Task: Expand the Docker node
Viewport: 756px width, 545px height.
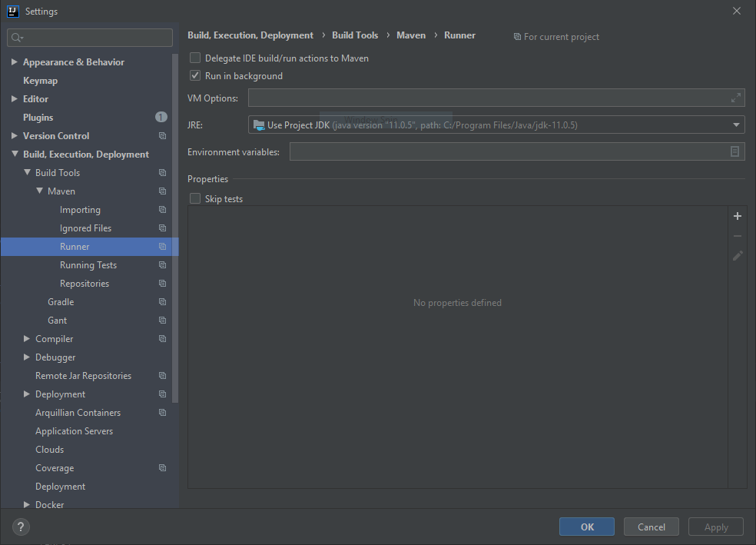Action: pyautogui.click(x=27, y=504)
